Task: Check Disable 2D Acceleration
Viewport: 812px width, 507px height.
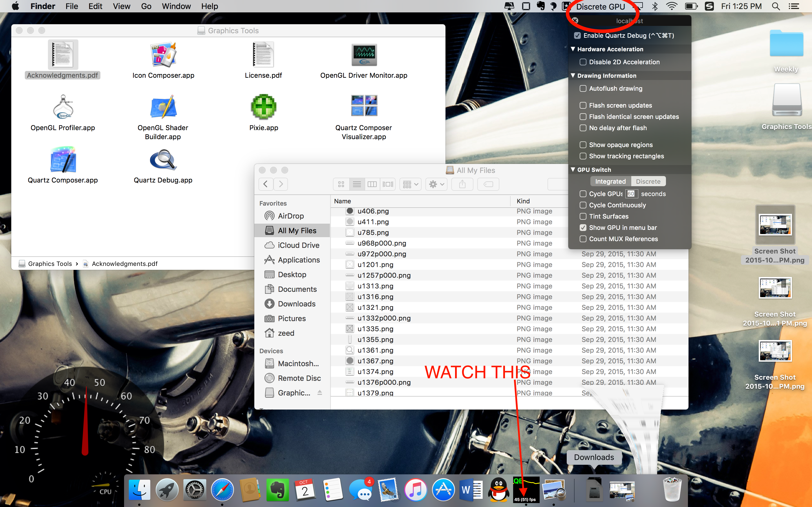Action: 583,62
